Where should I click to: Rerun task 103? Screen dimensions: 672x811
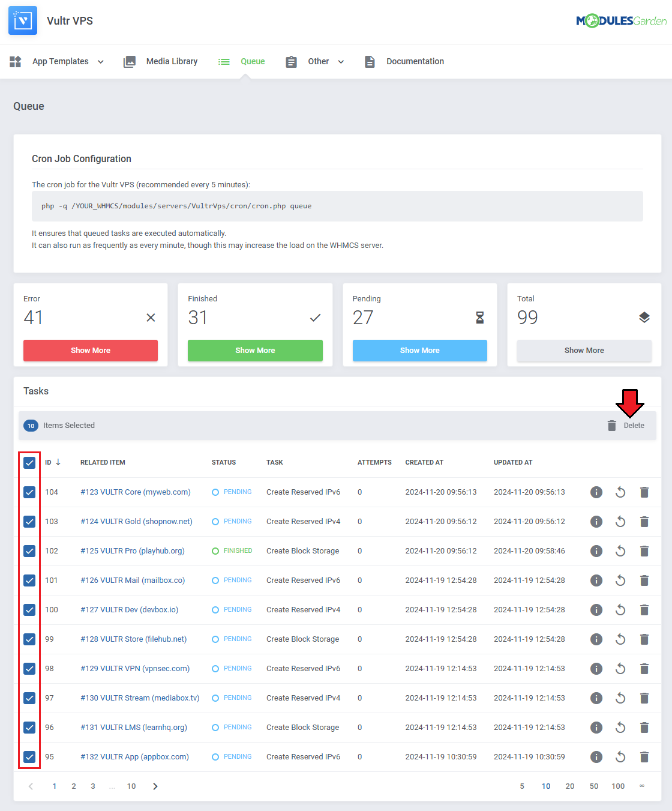620,522
